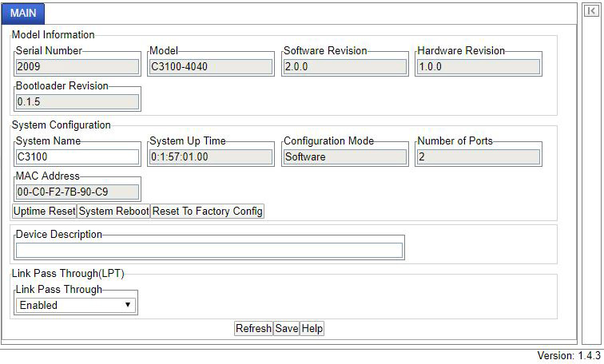Click the Configuration Mode field
Viewport: 604px width, 364px height.
pos(345,157)
